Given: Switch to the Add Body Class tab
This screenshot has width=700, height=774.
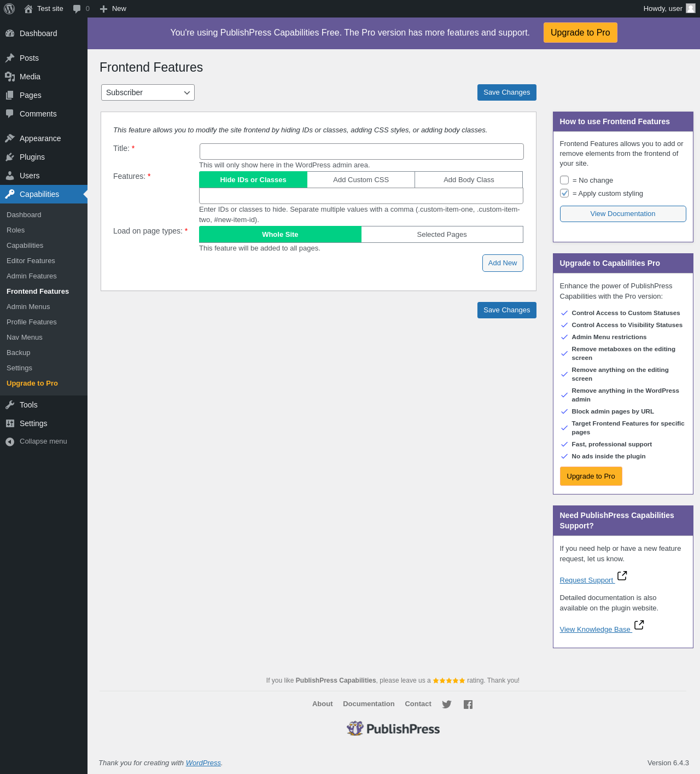Looking at the screenshot, I should pos(469,180).
